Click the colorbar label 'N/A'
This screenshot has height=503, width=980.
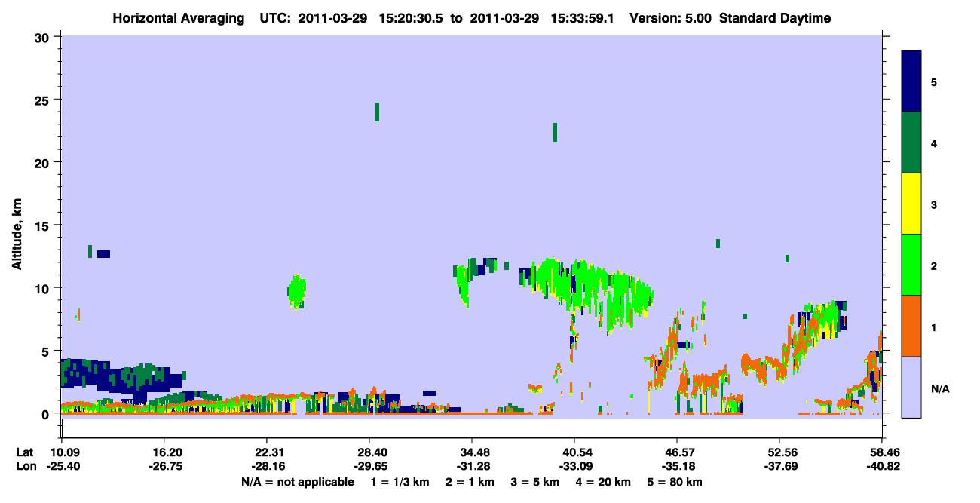coord(939,388)
